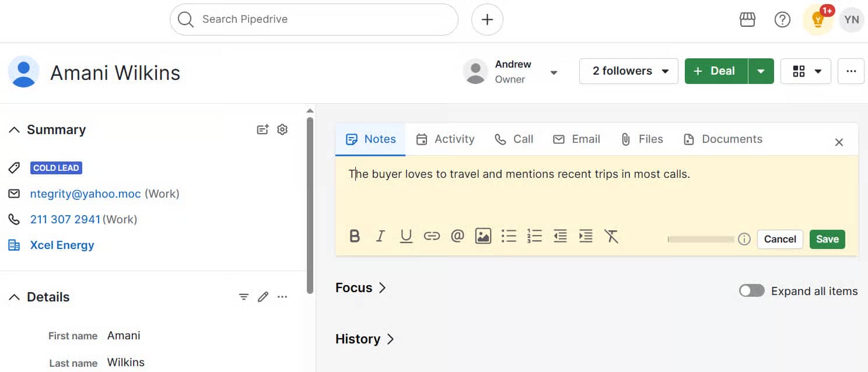Toggle bold formatting in the note editor
The height and width of the screenshot is (372, 868).
[x=355, y=236]
